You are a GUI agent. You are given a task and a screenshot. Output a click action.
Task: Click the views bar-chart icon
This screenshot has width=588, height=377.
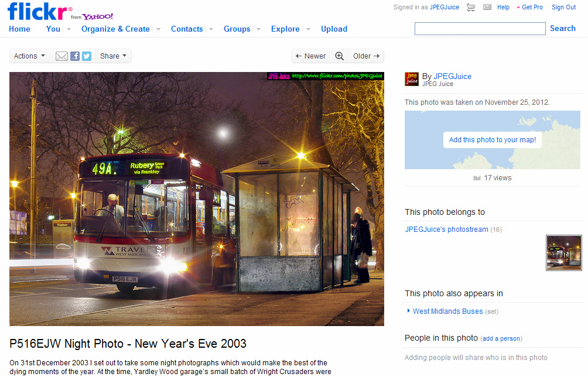click(x=477, y=178)
